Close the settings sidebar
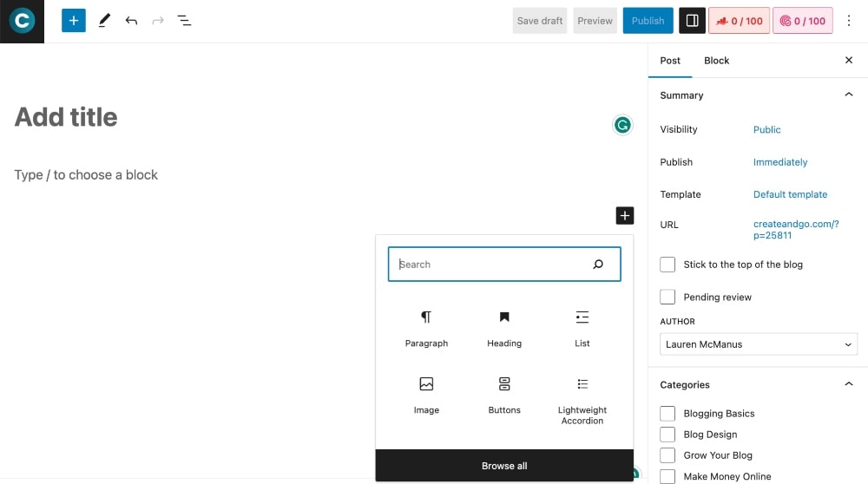 (x=849, y=60)
